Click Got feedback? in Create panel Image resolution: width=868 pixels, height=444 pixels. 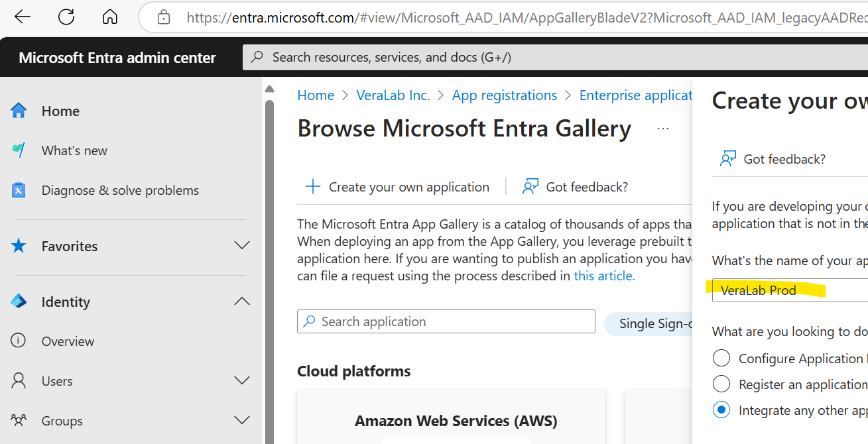coord(773,159)
